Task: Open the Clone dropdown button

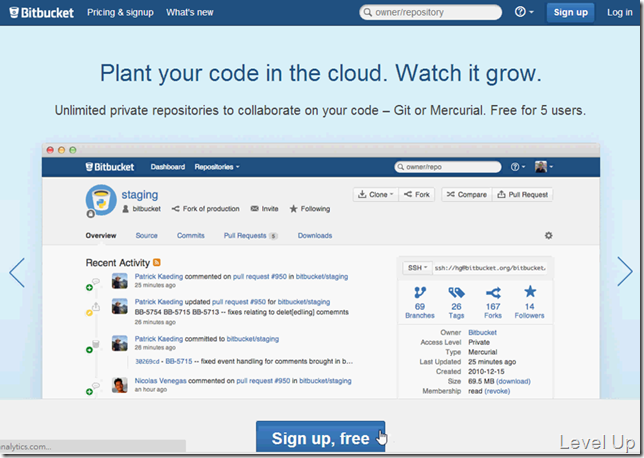Action: 375,194
